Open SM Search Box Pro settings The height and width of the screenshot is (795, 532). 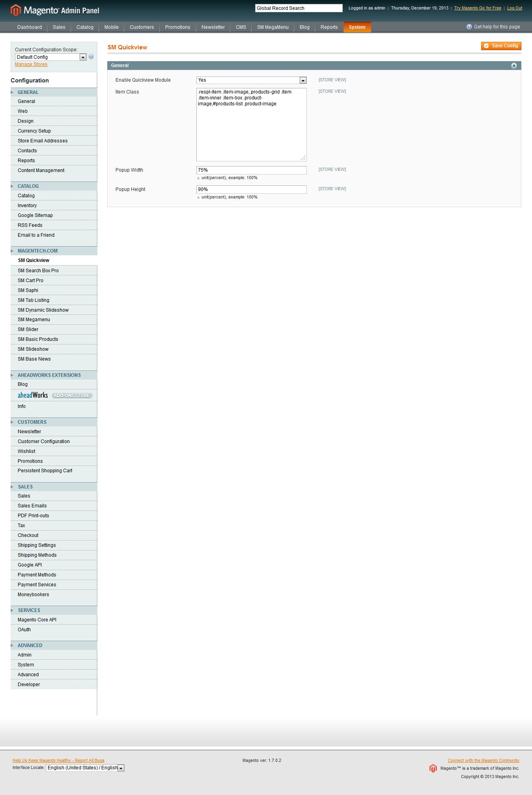pos(54,271)
